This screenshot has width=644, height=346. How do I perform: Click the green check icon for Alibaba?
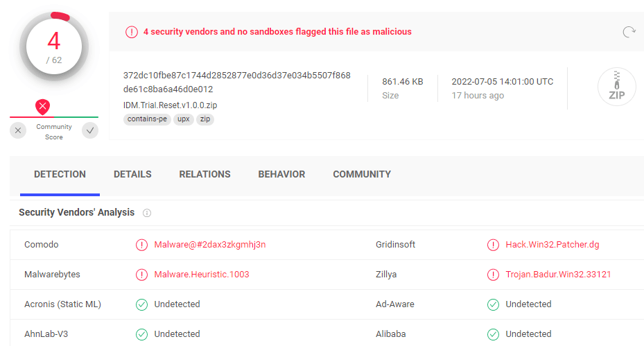[x=493, y=334]
